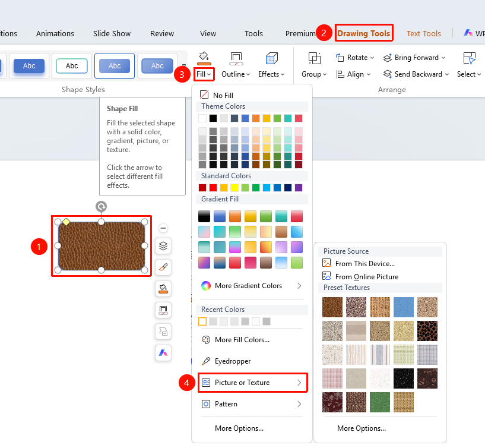The width and height of the screenshot is (485, 448).
Task: Pick the yellow standard color swatch
Action: (234, 188)
